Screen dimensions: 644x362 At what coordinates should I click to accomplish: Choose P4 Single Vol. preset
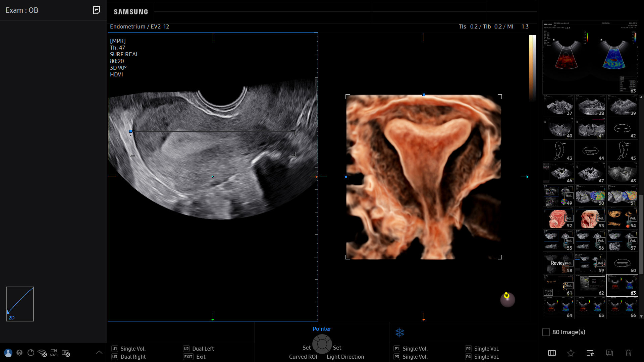pyautogui.click(x=482, y=357)
